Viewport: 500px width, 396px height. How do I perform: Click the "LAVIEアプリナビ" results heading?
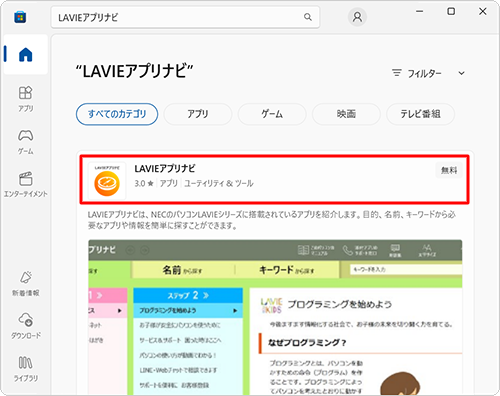[x=134, y=71]
